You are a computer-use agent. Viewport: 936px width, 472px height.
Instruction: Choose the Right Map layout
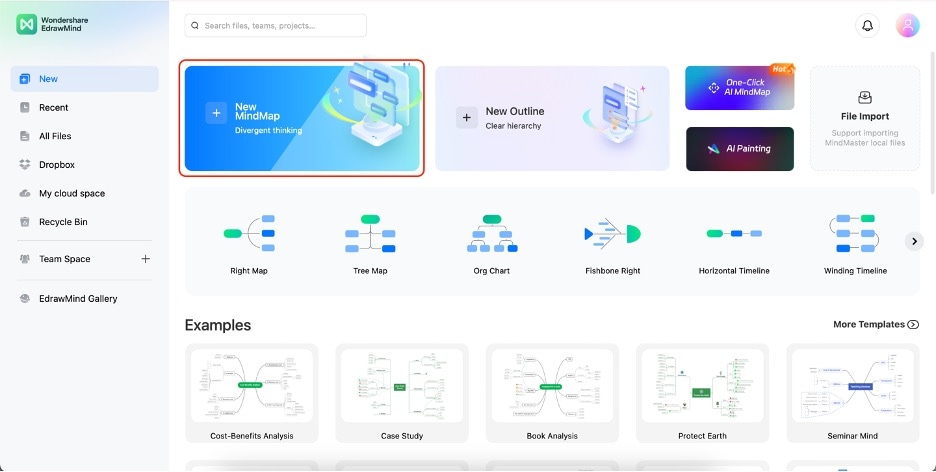(x=249, y=245)
